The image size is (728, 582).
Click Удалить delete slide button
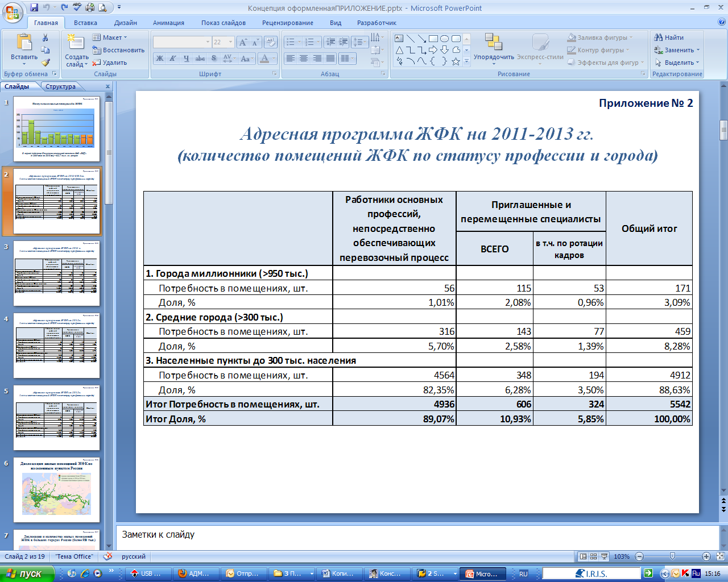point(110,63)
